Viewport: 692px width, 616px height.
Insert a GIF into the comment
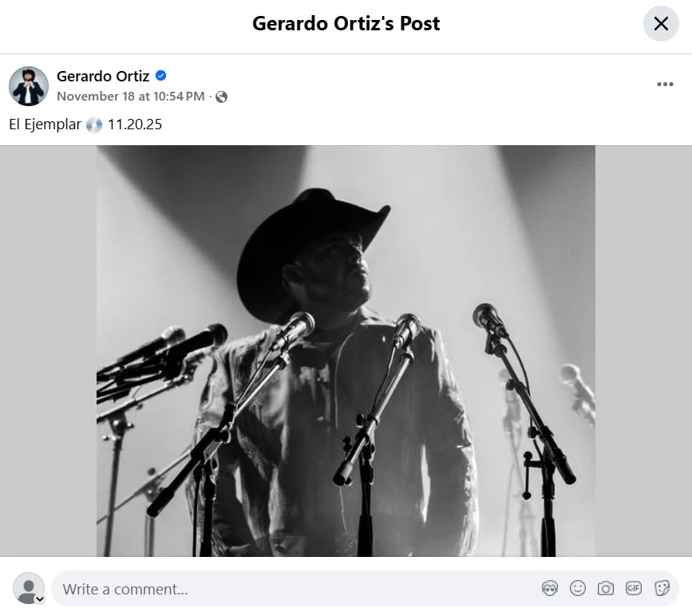(633, 588)
